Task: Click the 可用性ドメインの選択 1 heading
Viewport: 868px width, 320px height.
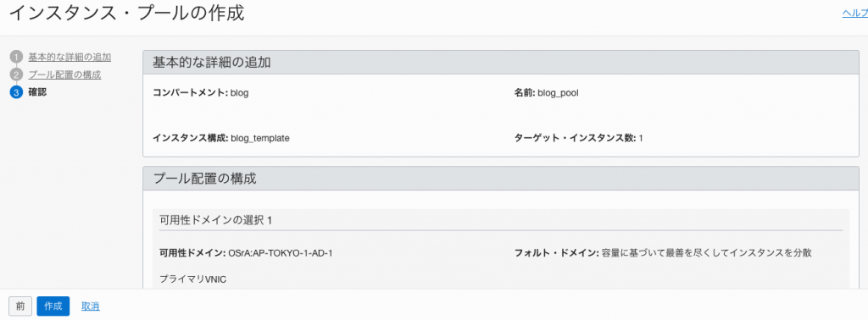Action: tap(216, 220)
